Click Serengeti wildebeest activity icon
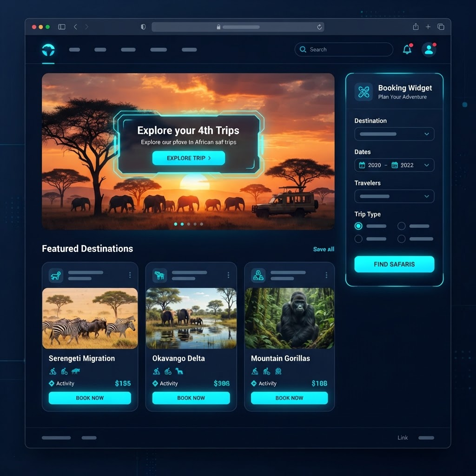 pyautogui.click(x=75, y=371)
